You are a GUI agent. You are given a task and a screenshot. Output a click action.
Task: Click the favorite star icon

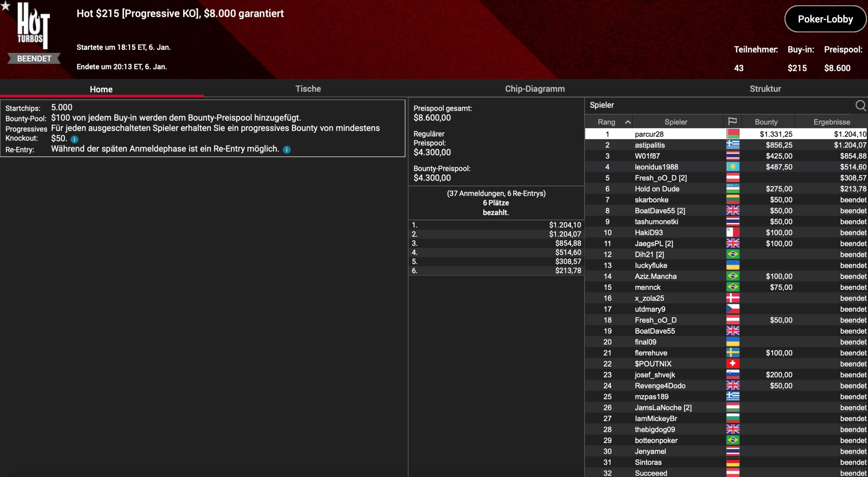[5, 6]
